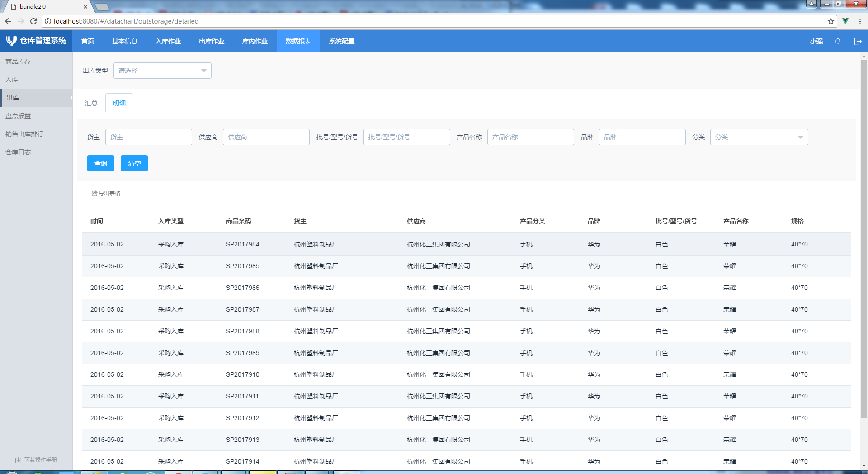Focus the 货主 input field

click(149, 137)
